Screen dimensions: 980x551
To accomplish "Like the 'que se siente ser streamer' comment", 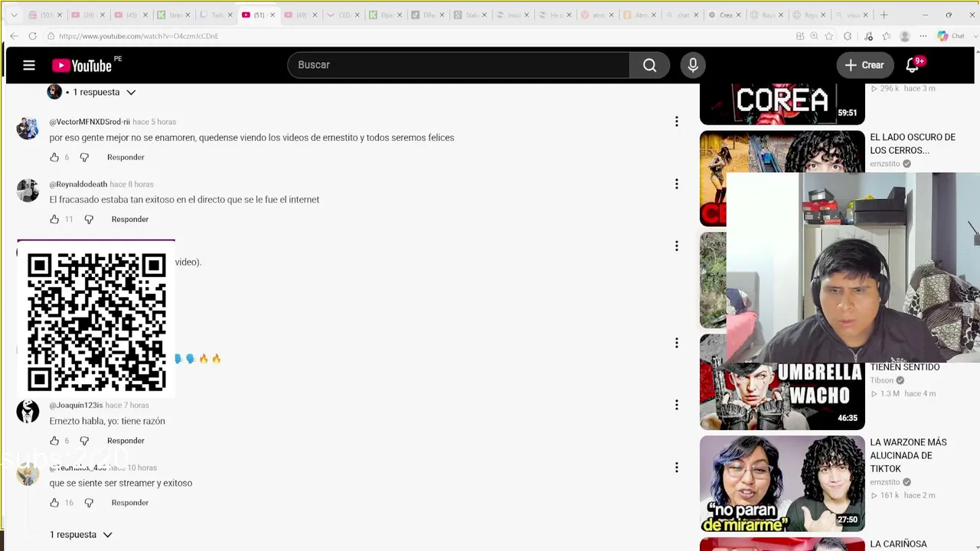I will [x=54, y=503].
